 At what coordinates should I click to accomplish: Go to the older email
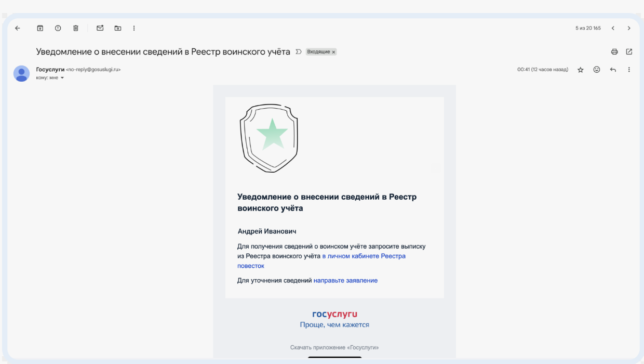(629, 28)
